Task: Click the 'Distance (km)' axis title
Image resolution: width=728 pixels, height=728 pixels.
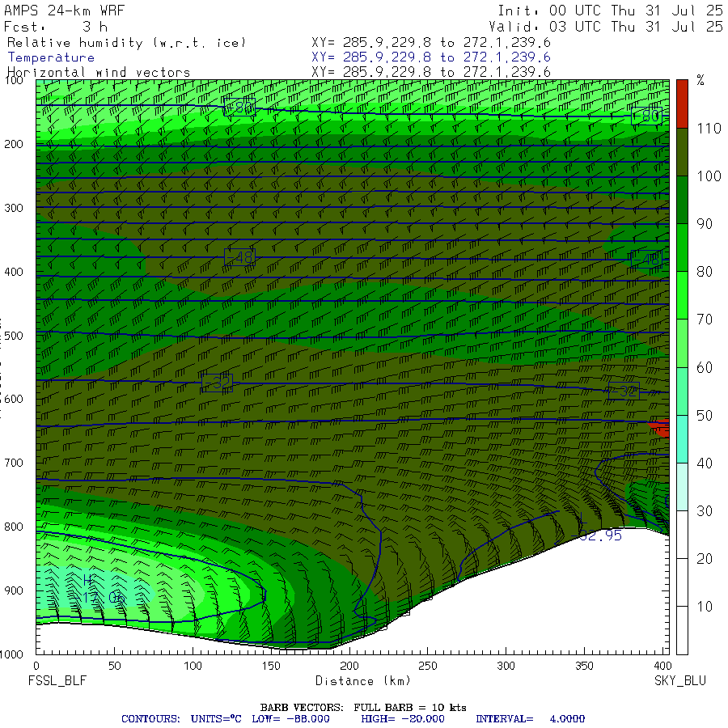Action: 363,680
